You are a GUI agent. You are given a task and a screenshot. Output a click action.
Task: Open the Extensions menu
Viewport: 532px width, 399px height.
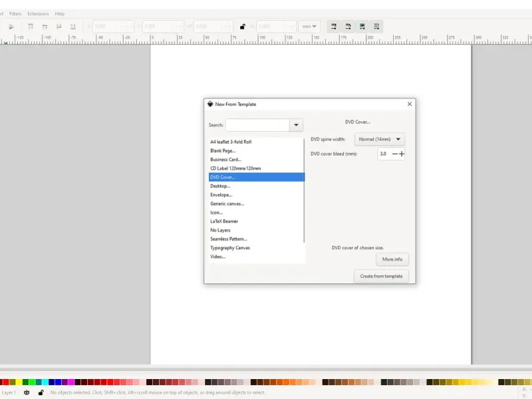[38, 13]
